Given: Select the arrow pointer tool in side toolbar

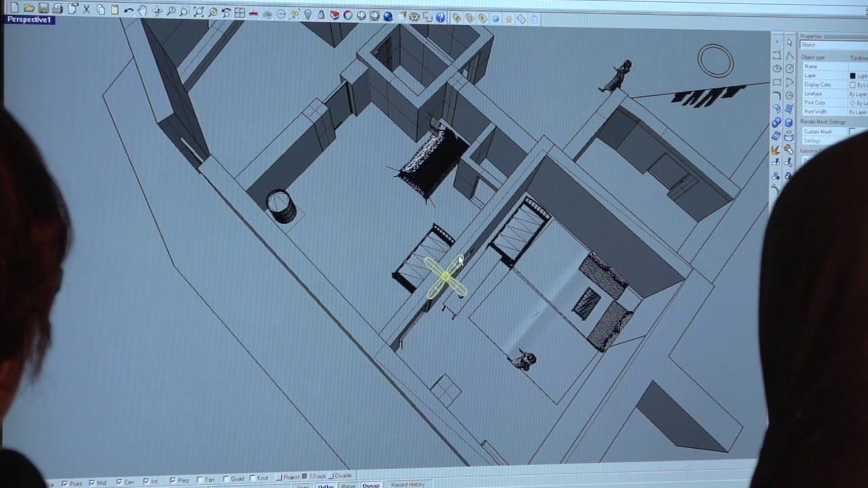Looking at the screenshot, I should pyautogui.click(x=790, y=42).
